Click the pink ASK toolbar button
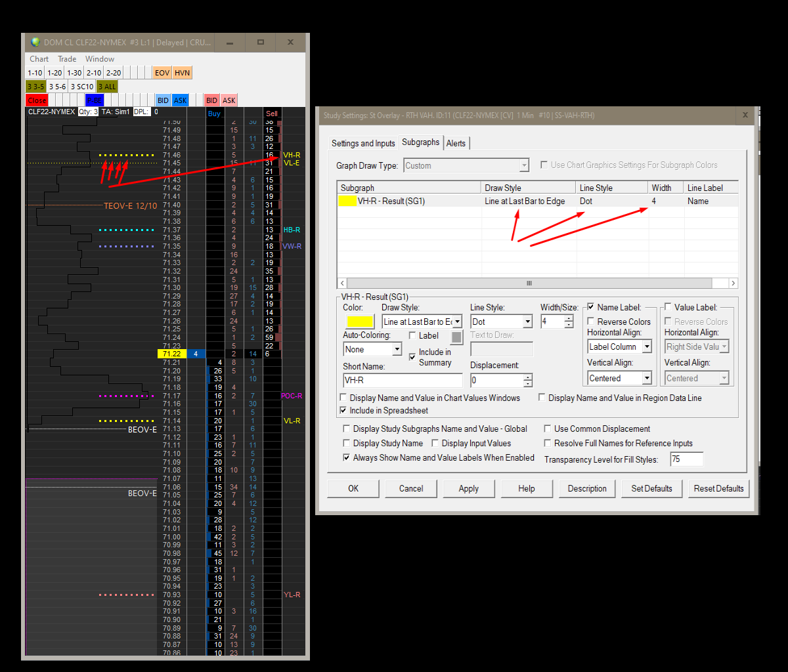 pyautogui.click(x=229, y=100)
